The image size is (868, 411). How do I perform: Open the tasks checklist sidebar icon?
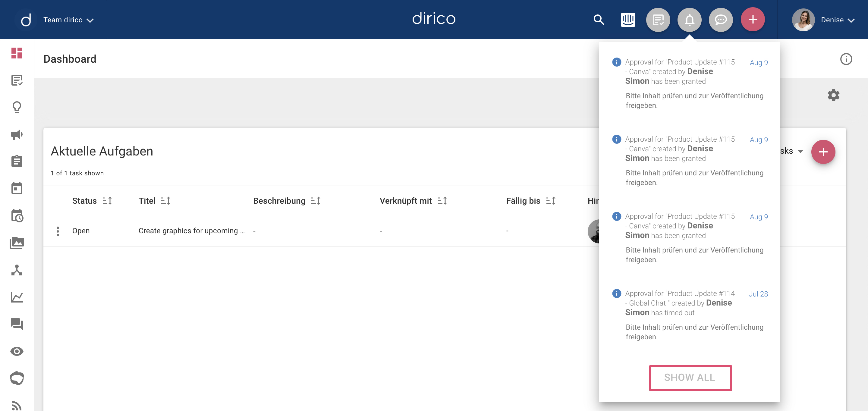(x=17, y=80)
